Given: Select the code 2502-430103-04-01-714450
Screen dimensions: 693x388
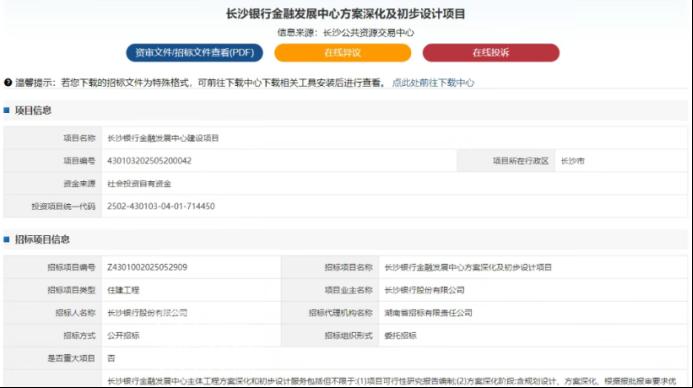Looking at the screenshot, I should pyautogui.click(x=161, y=206).
